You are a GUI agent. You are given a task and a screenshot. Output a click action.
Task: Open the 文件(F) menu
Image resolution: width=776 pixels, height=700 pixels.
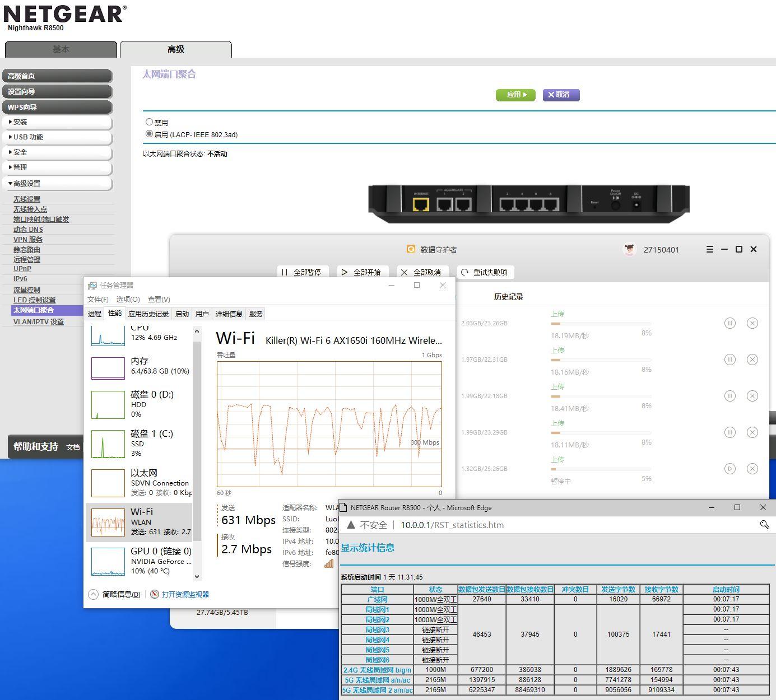(98, 300)
